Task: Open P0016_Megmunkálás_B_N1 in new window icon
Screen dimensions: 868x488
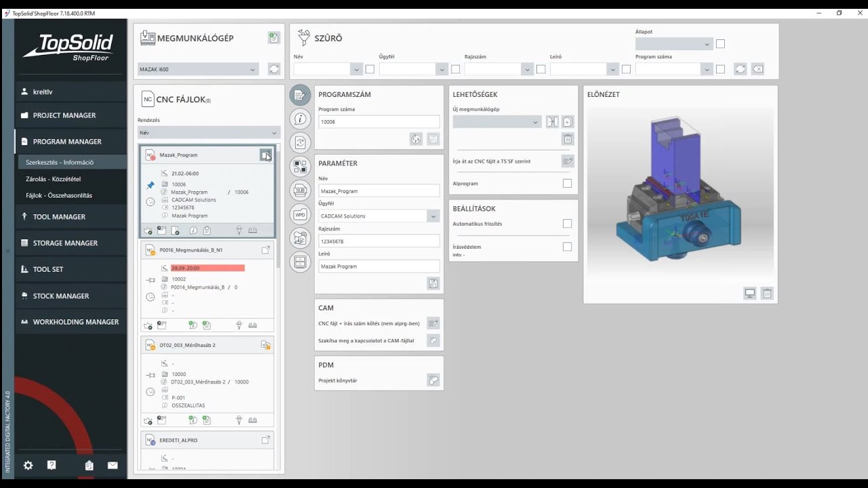Action: coord(266,250)
